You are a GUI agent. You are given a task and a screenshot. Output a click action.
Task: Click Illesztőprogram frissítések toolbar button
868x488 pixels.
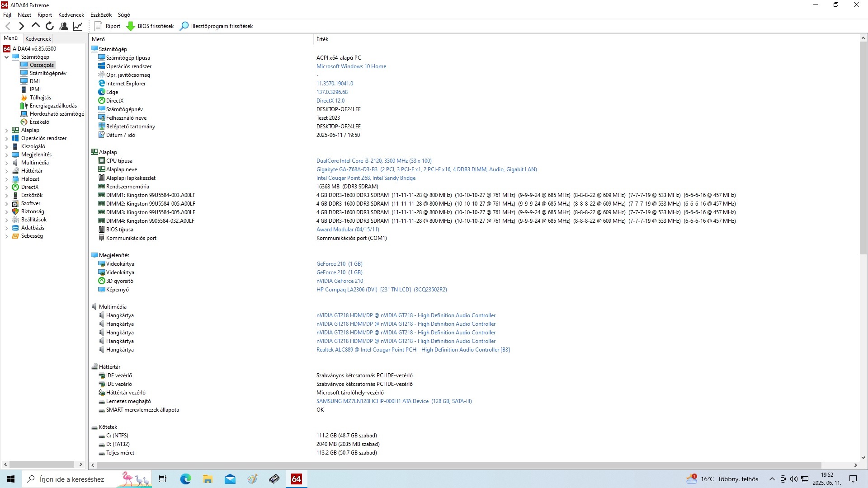click(217, 26)
